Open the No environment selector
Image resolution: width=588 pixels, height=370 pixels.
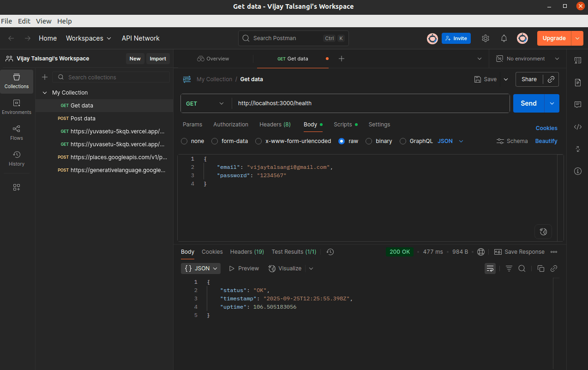pos(526,59)
